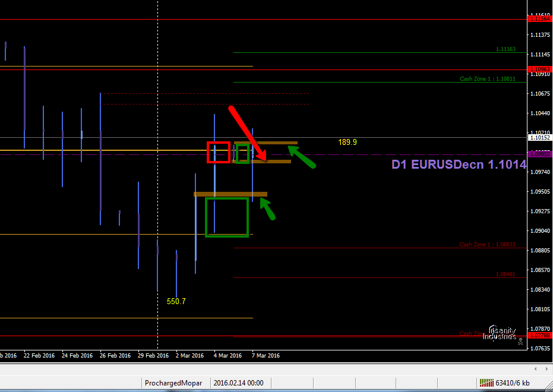Click the 63410/6 kb traffic indicator
Image resolution: width=553 pixels, height=392 pixels.
[512, 383]
